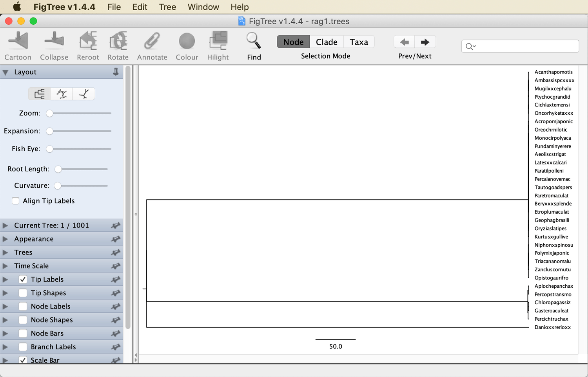
Task: Open the Apple menu
Action: tap(17, 7)
